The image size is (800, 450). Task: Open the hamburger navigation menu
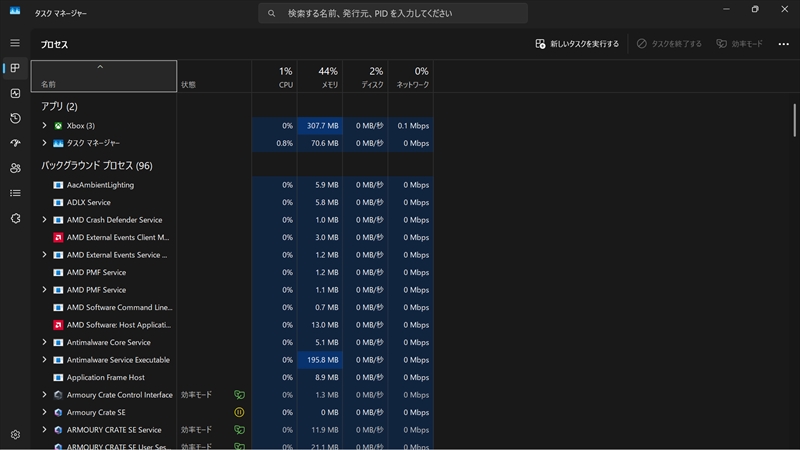click(15, 43)
